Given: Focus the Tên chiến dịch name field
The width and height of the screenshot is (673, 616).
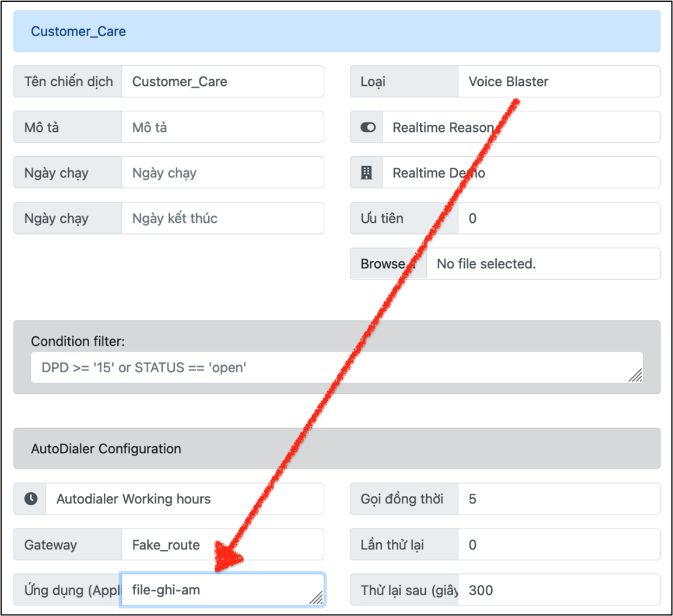Looking at the screenshot, I should pos(222,82).
